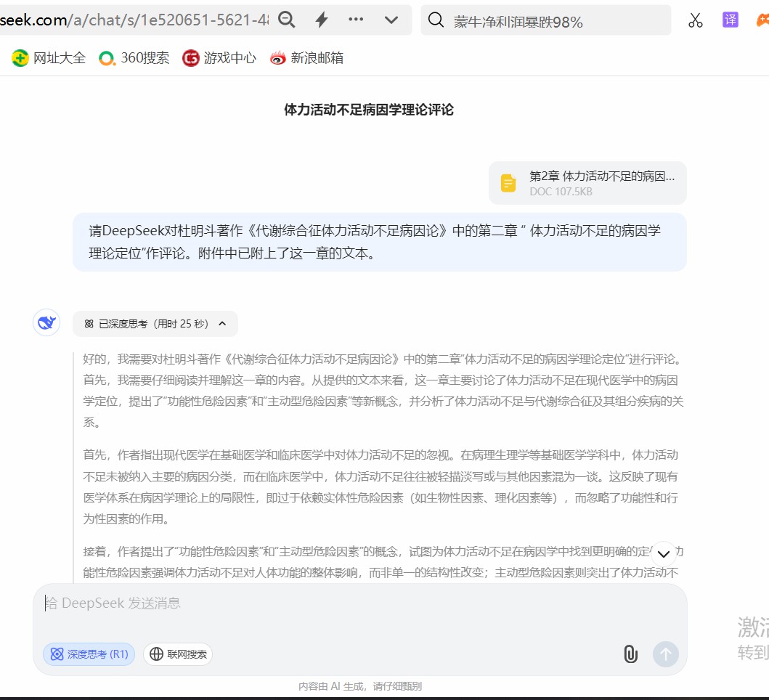This screenshot has width=769, height=700.
Task: Open the 网址大全 bookmark
Action: pos(49,58)
